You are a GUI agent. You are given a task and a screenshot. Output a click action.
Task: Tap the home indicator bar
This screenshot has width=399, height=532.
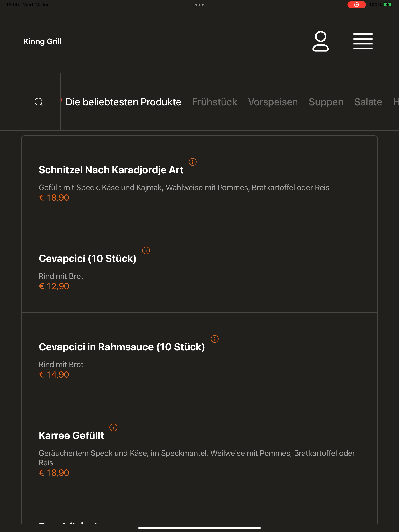click(199, 528)
